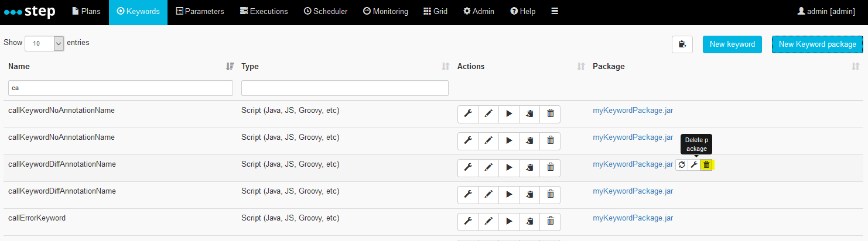Refresh the myKeywordPackage.jar package
The height and width of the screenshot is (241, 868).
point(682,165)
